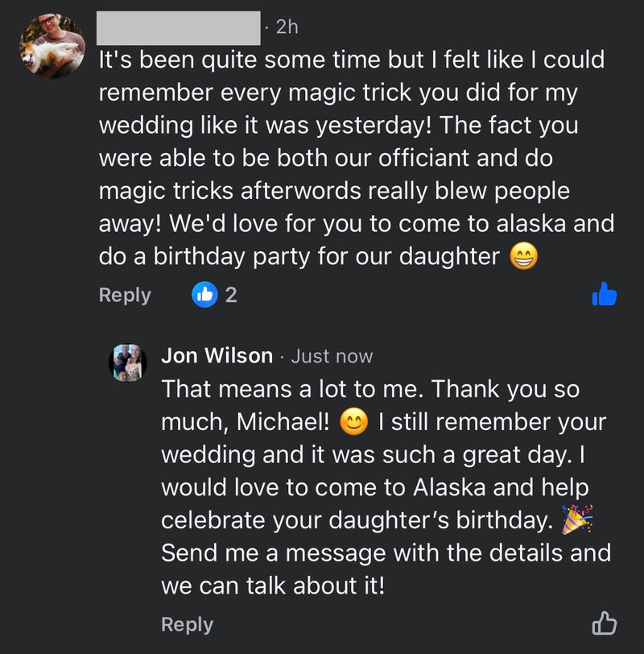Open Jon Wilson's profile picture
Screen dimensions: 644x654
click(x=127, y=362)
